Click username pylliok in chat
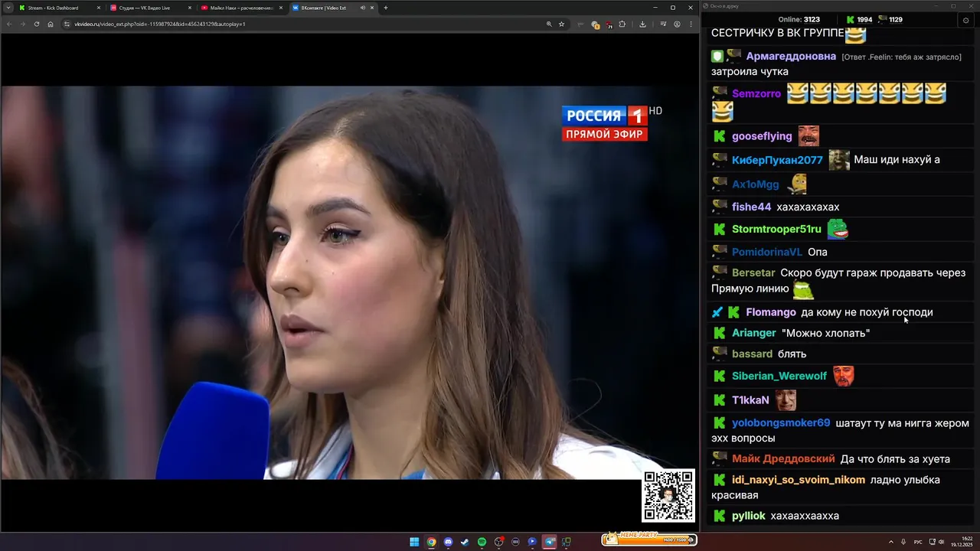980x551 pixels. [x=749, y=516]
